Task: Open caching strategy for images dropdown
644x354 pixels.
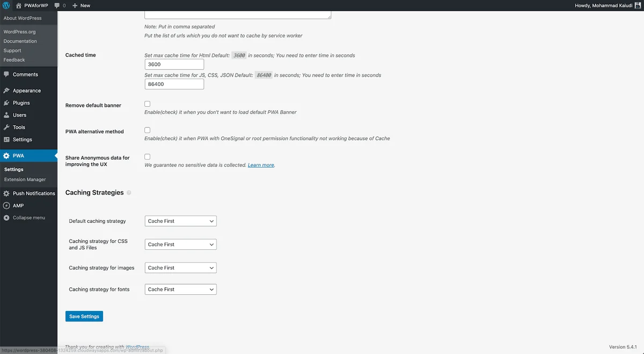Action: (181, 268)
